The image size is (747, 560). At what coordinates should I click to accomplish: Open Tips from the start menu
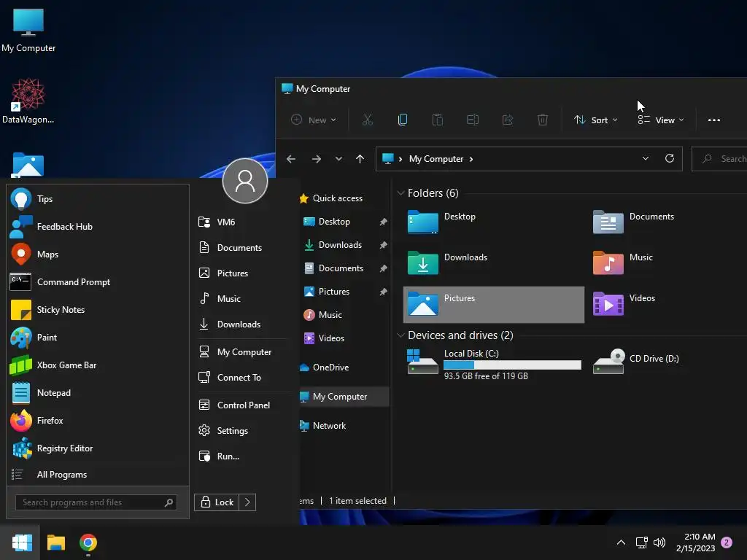tap(98, 199)
